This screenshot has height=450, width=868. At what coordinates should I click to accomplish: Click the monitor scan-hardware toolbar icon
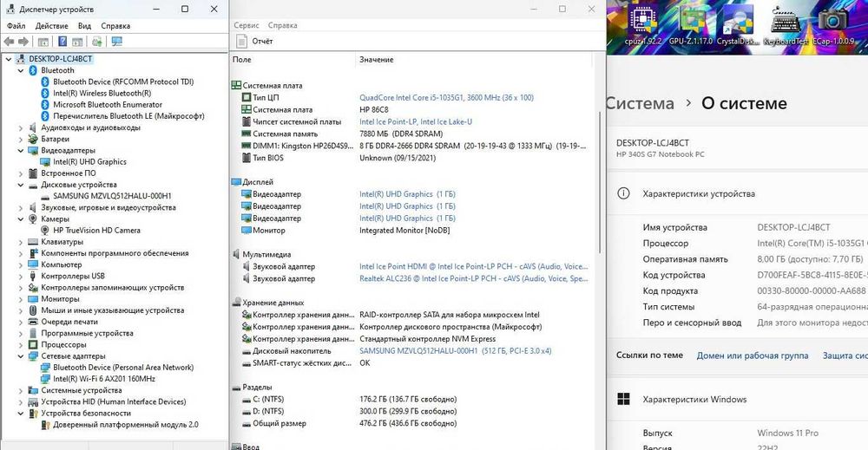click(117, 42)
